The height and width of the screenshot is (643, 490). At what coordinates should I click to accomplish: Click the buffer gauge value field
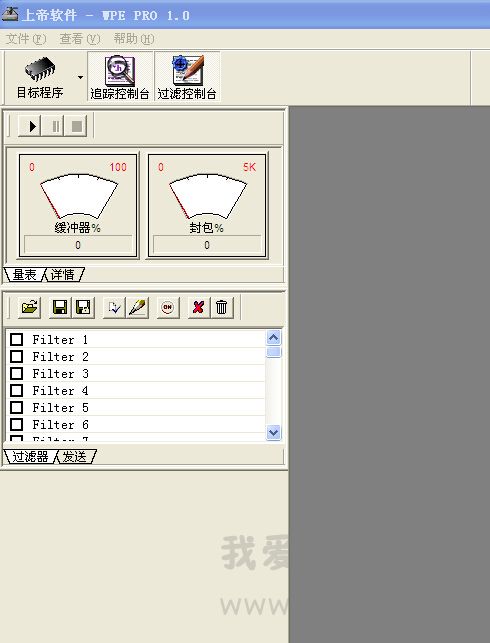[78, 245]
